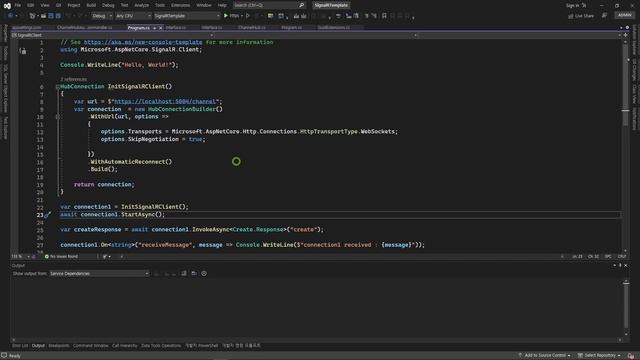Viewport: 640px width, 360px height.
Task: Click the No issues found indicator
Action: [x=61, y=257]
